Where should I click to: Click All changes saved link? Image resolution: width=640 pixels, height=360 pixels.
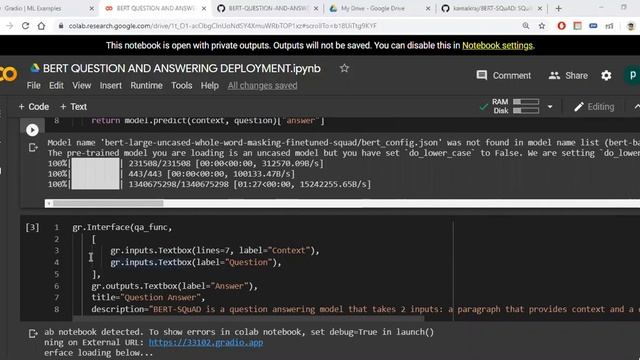262,85
